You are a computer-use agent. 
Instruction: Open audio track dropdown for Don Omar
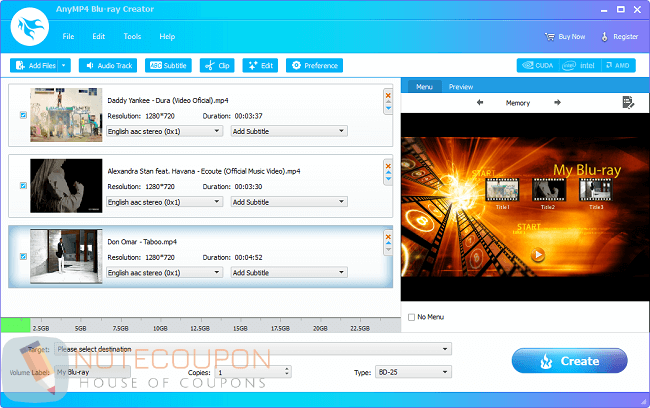165,272
